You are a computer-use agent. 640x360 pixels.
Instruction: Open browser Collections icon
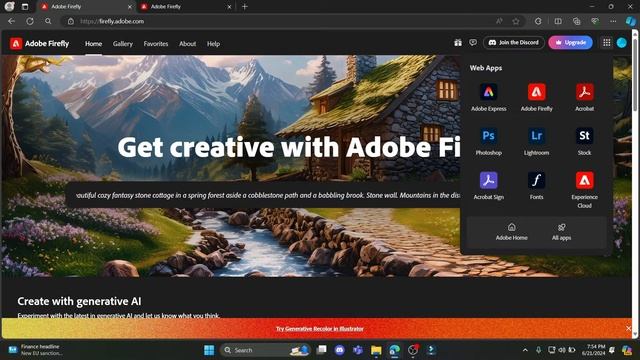576,21
